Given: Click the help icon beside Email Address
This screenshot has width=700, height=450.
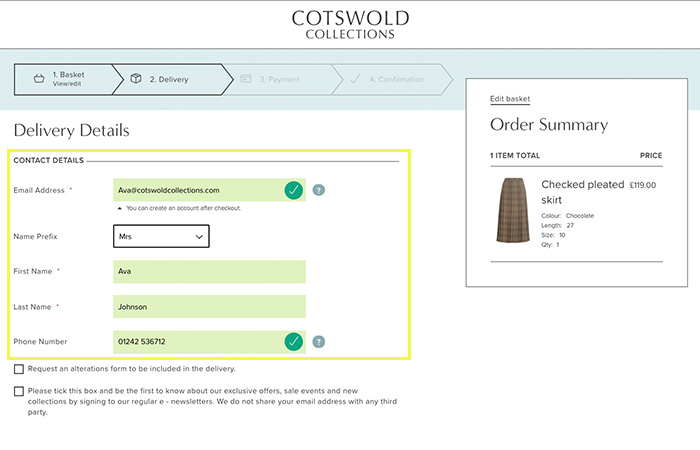Looking at the screenshot, I should 318,190.
